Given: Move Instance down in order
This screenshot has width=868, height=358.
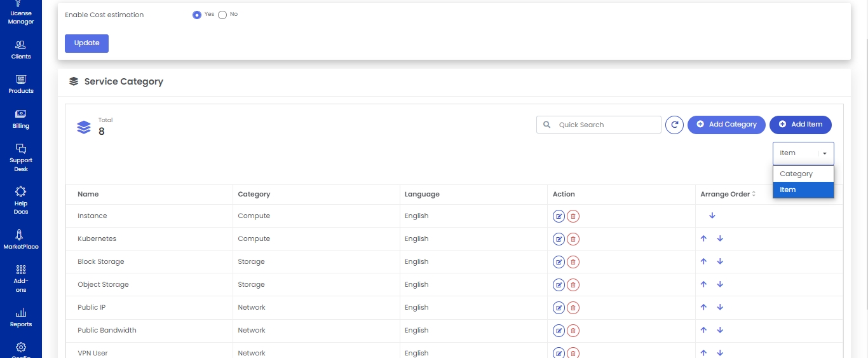Looking at the screenshot, I should (712, 216).
